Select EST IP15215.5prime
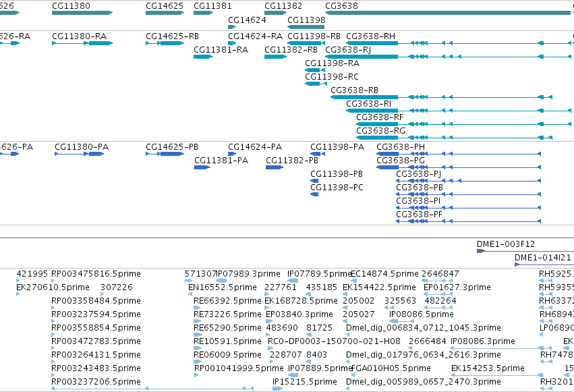 pos(277,389)
